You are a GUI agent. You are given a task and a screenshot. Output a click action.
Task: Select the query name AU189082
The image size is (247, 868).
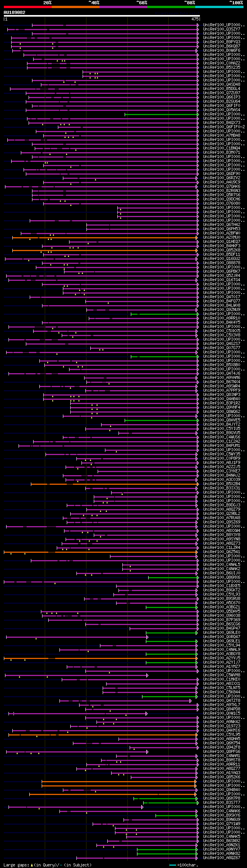pyautogui.click(x=15, y=12)
